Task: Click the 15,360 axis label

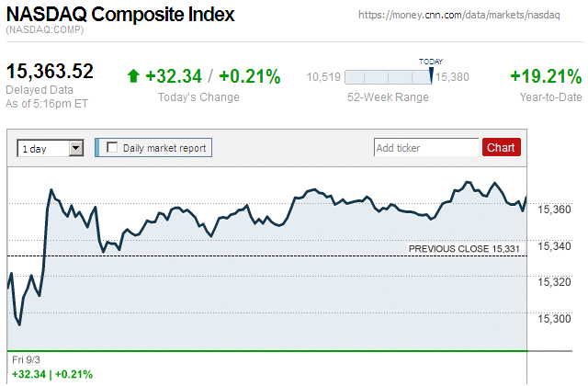Action: coord(552,210)
